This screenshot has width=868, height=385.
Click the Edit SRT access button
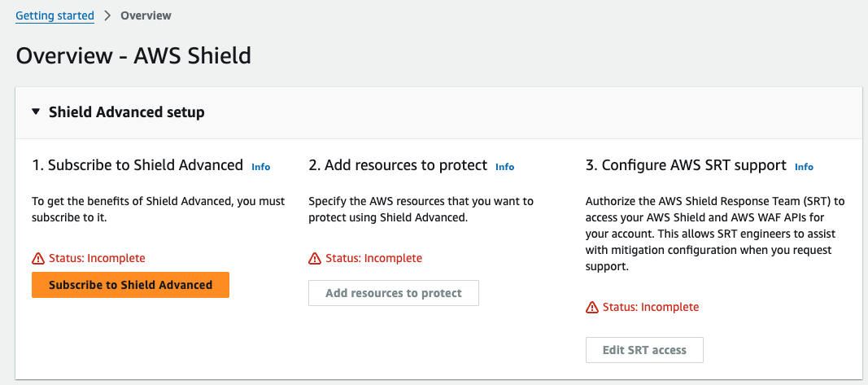pos(644,350)
